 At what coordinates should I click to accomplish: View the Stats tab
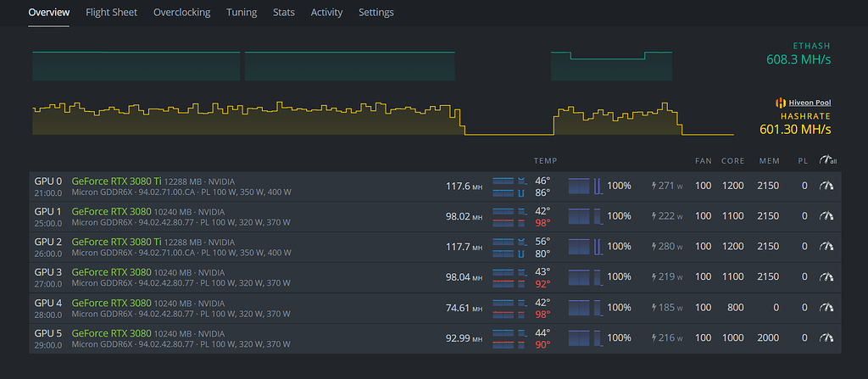pyautogui.click(x=283, y=12)
